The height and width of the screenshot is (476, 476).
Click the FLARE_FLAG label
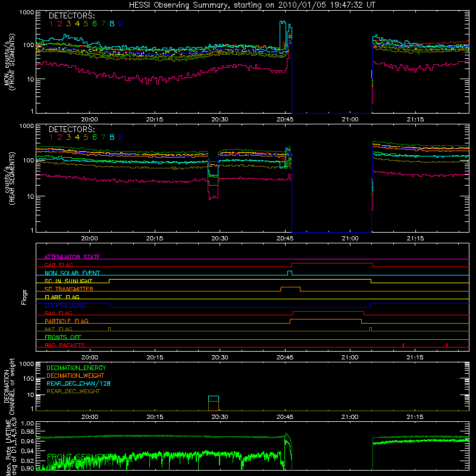[62, 297]
